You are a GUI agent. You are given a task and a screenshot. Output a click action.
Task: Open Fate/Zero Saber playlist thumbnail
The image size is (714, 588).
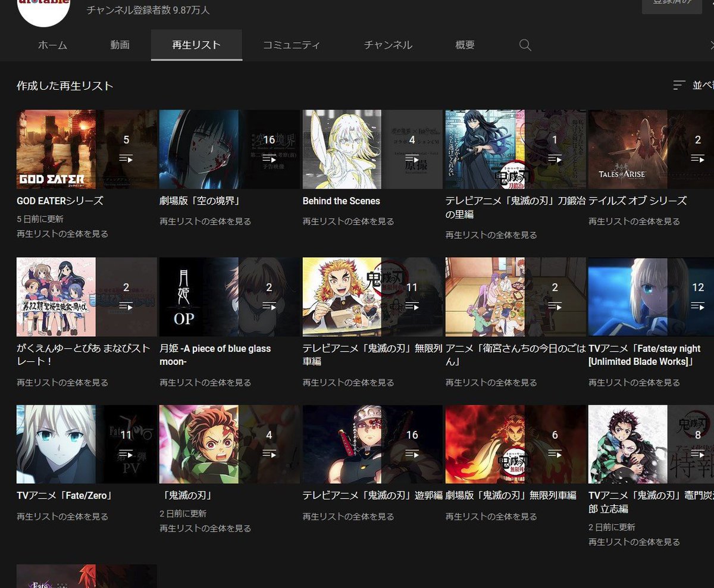click(x=87, y=444)
